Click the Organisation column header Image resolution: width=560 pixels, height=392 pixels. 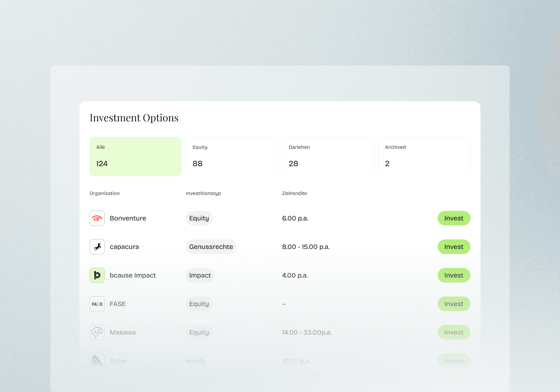coord(104,193)
